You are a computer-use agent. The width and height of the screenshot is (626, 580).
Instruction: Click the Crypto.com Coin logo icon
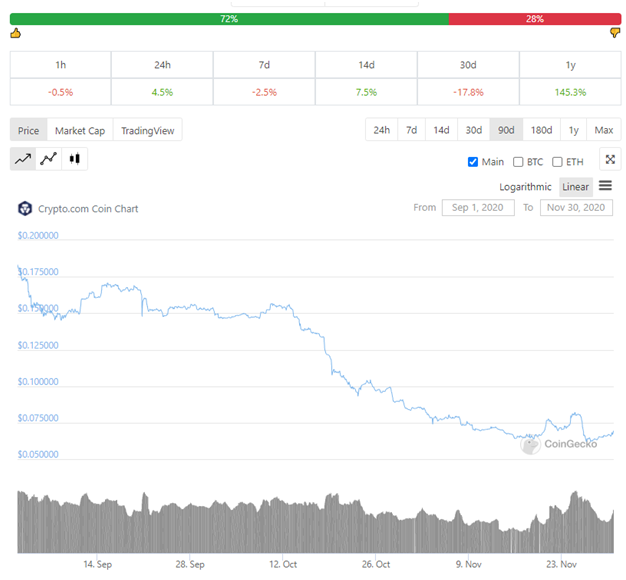point(25,208)
